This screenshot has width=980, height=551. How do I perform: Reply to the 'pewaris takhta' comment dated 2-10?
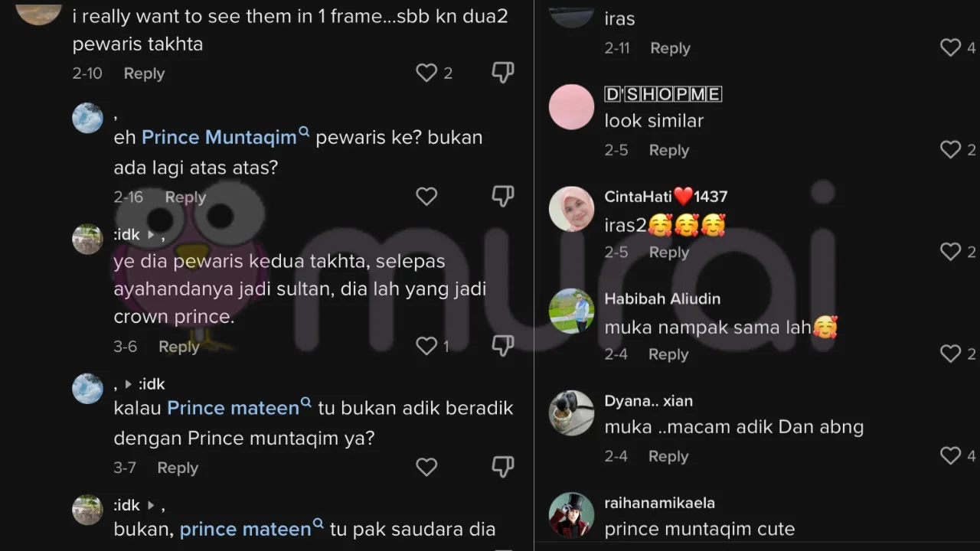(x=144, y=73)
